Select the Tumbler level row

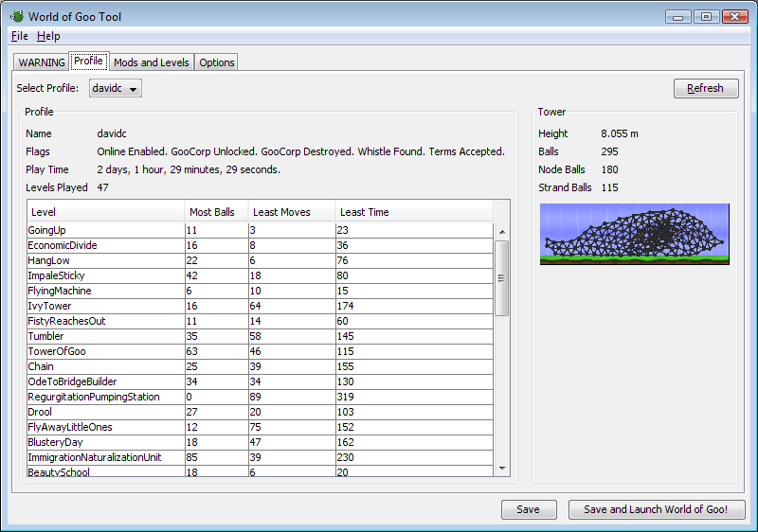[260, 336]
